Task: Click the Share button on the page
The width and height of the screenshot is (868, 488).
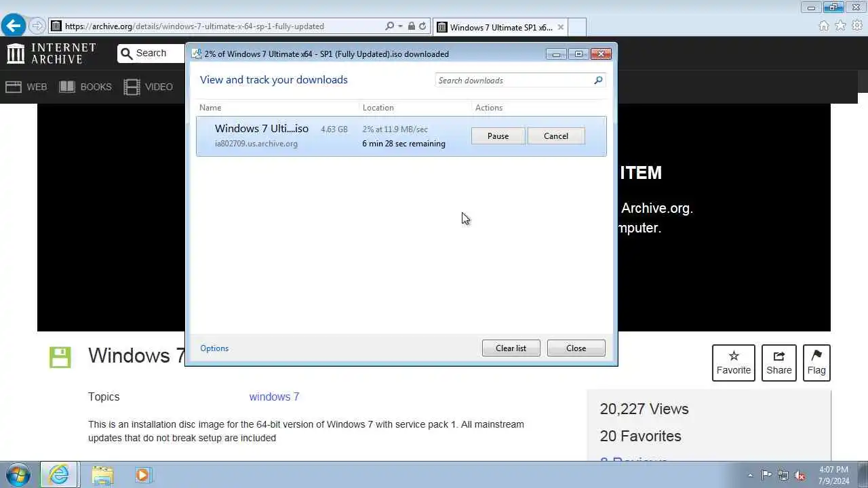Action: pyautogui.click(x=779, y=363)
